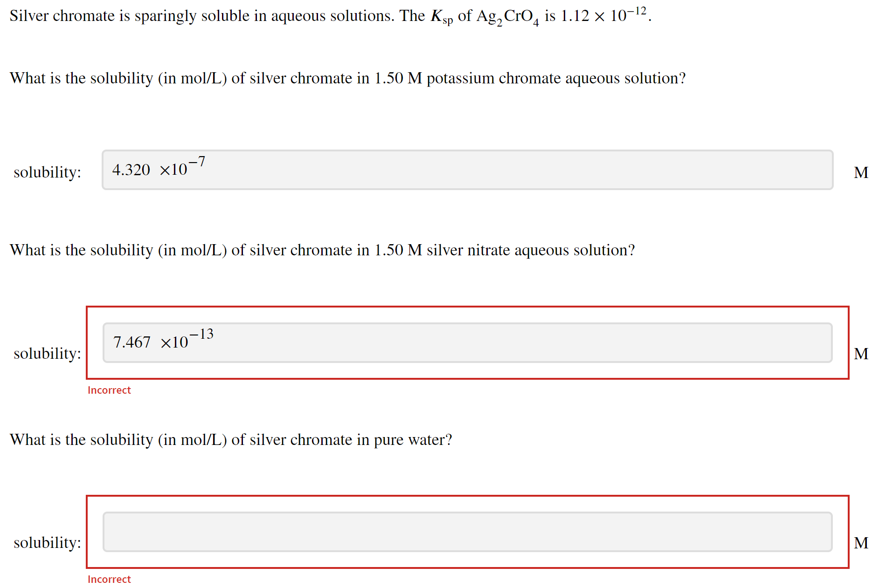Image resolution: width=879 pixels, height=588 pixels.
Task: Focus the empty pure water solubility field
Action: [467, 532]
